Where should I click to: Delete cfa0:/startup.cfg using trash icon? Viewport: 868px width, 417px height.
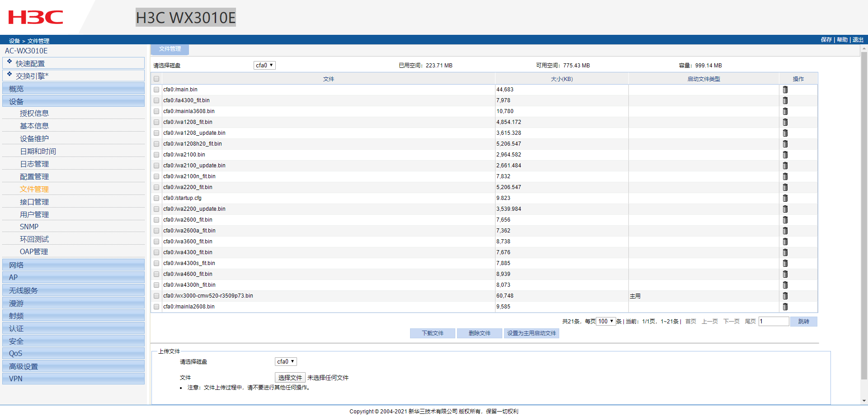tap(785, 198)
